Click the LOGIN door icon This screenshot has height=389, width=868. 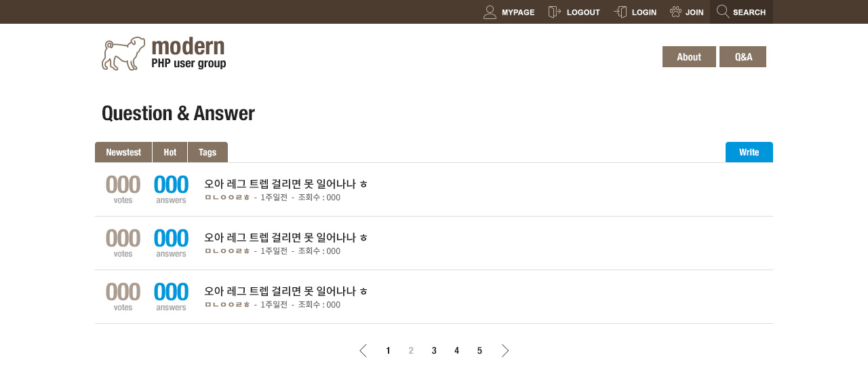[620, 12]
